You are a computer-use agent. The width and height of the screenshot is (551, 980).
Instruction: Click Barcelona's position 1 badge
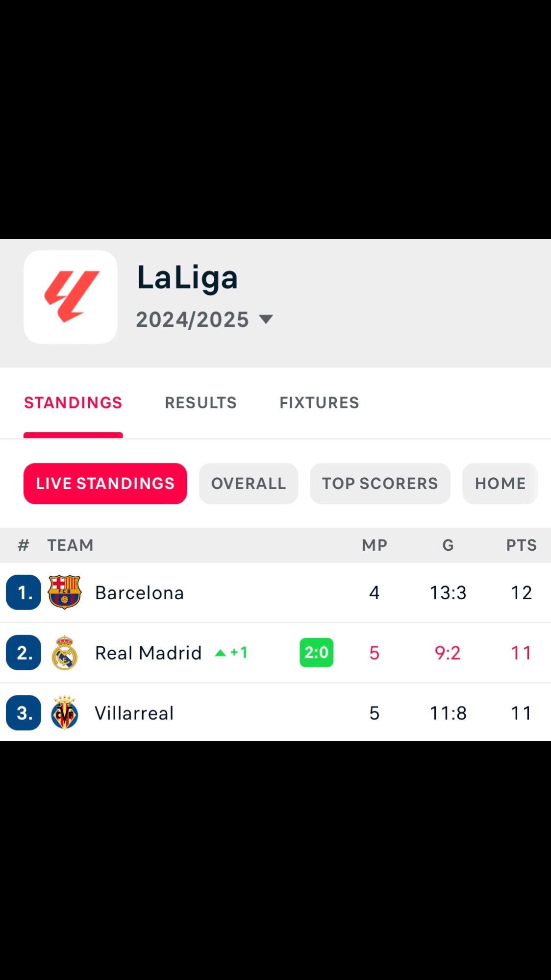coord(24,592)
